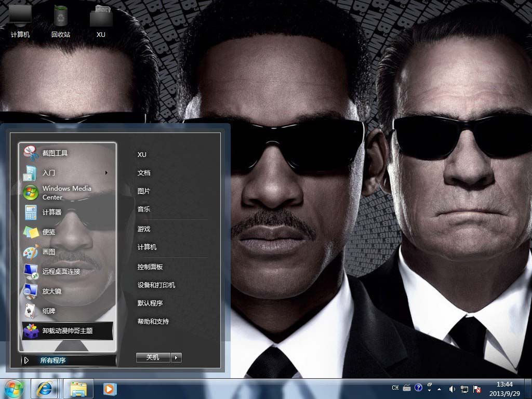Show hidden system tray icons
The height and width of the screenshot is (399, 532).
coord(440,389)
